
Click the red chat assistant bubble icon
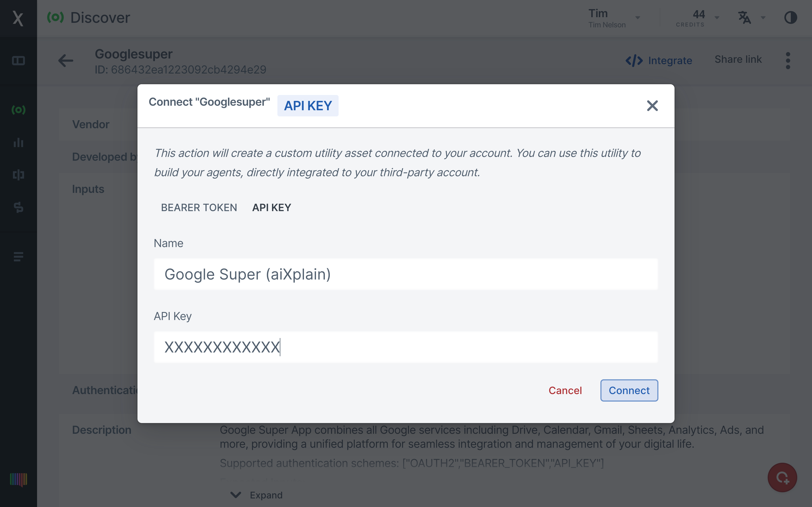tap(782, 477)
